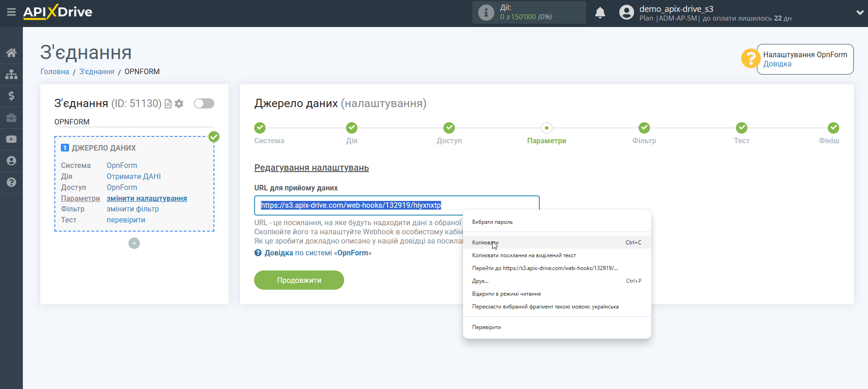Select Вибрати пароль in context menu
This screenshot has width=868, height=389.
point(557,222)
